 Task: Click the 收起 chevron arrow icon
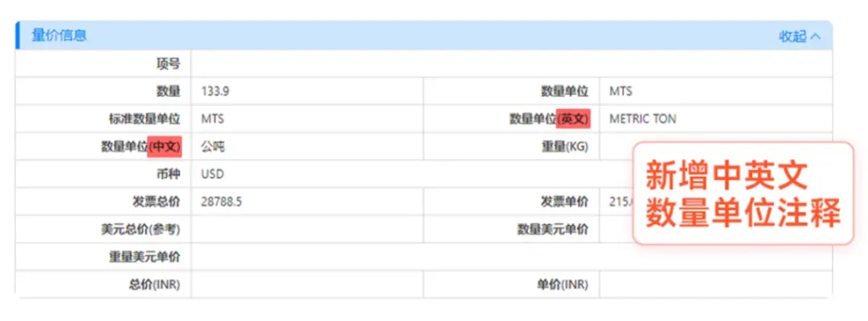tap(816, 36)
